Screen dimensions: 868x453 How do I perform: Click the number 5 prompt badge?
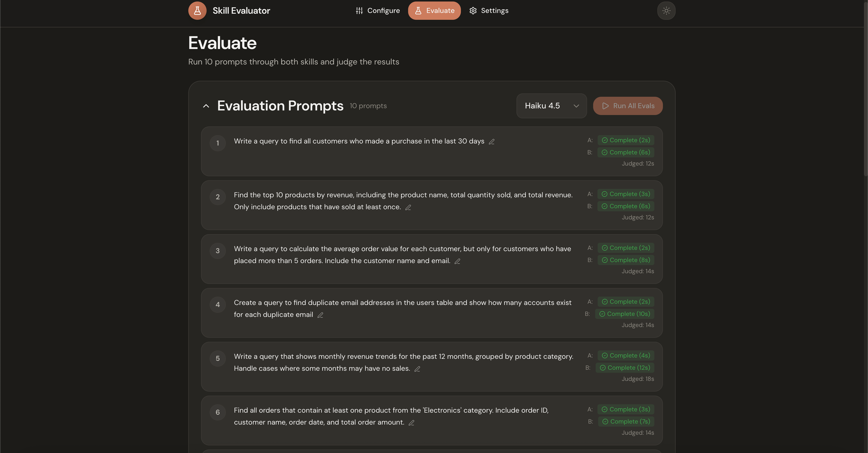(x=218, y=359)
